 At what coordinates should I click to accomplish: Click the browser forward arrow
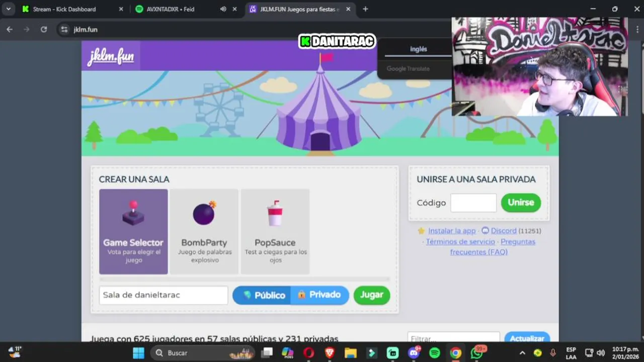click(27, 30)
